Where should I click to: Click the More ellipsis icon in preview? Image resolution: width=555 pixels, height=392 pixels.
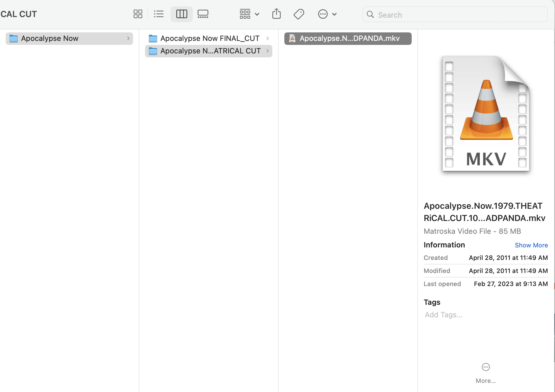click(x=486, y=367)
